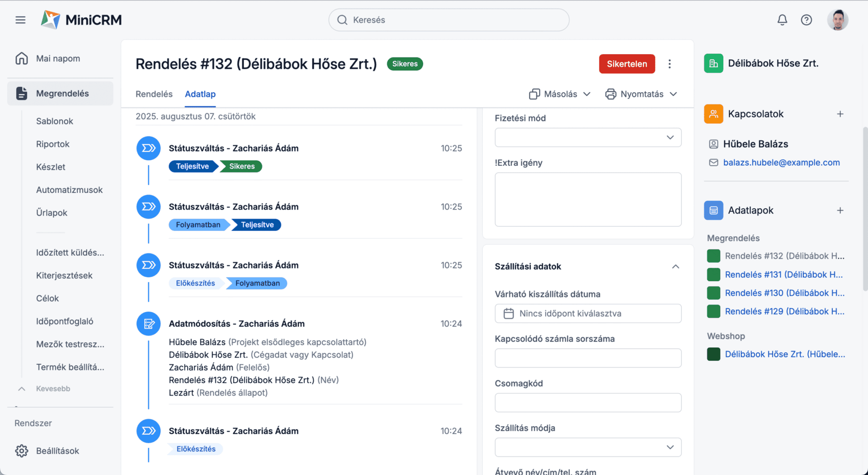Screen dimensions: 868x475
Task: Click the Teljesítve to Sikeres status change icon
Action: (148, 148)
